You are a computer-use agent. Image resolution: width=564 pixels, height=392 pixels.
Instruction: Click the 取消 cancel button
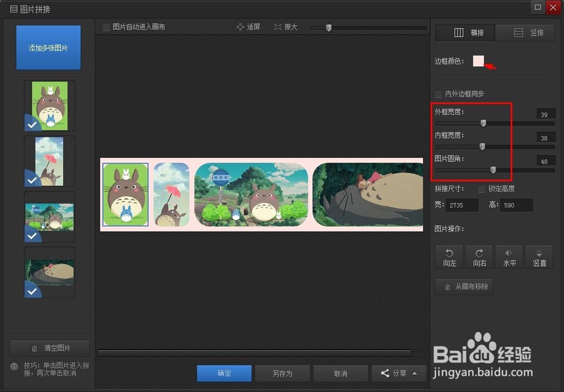[341, 373]
